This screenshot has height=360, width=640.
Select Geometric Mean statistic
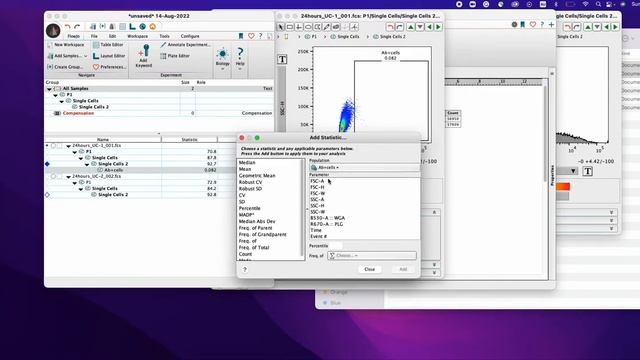click(257, 176)
